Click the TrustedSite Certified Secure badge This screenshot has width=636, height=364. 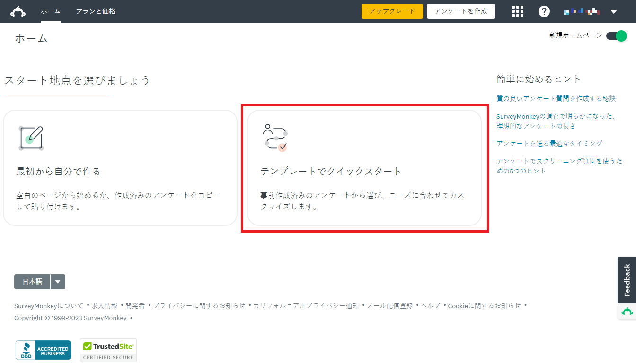click(108, 350)
